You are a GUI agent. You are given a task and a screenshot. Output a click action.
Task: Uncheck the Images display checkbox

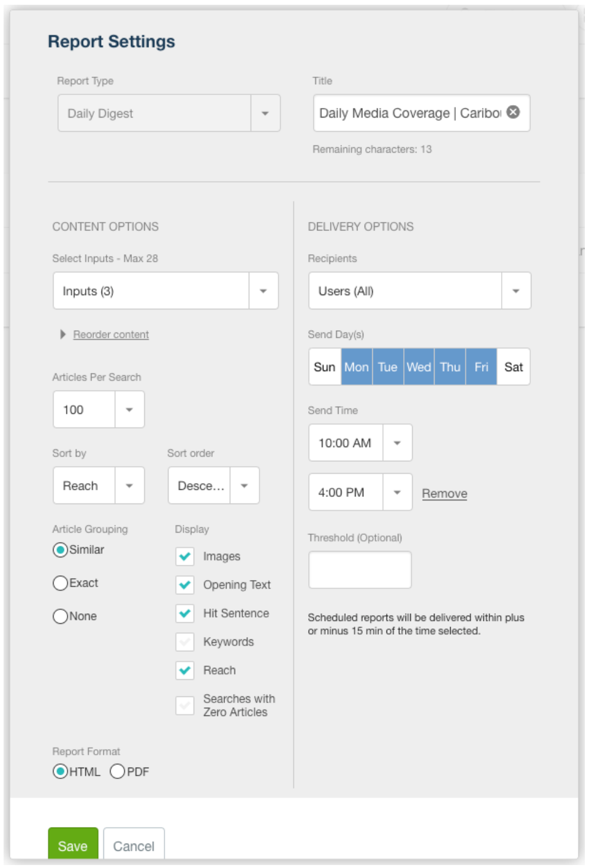(185, 556)
